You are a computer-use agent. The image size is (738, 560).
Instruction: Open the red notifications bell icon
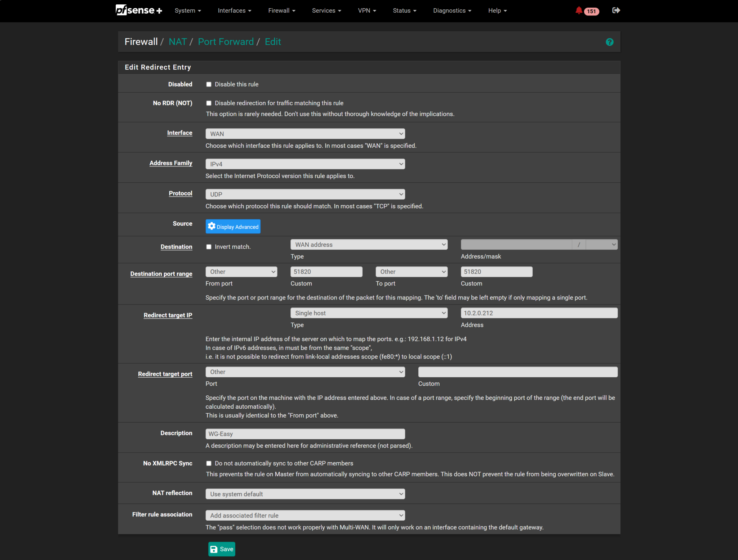click(x=578, y=10)
